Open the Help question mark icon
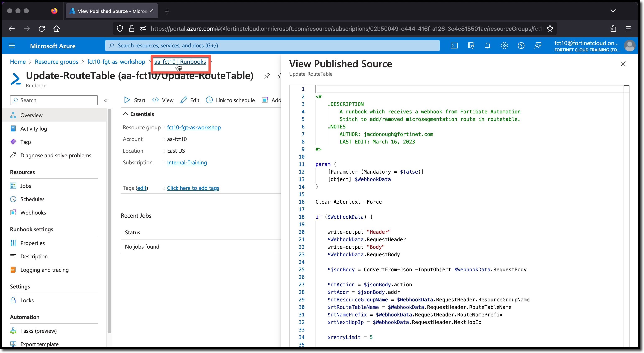Viewport: 644px width, 353px height. [x=521, y=46]
